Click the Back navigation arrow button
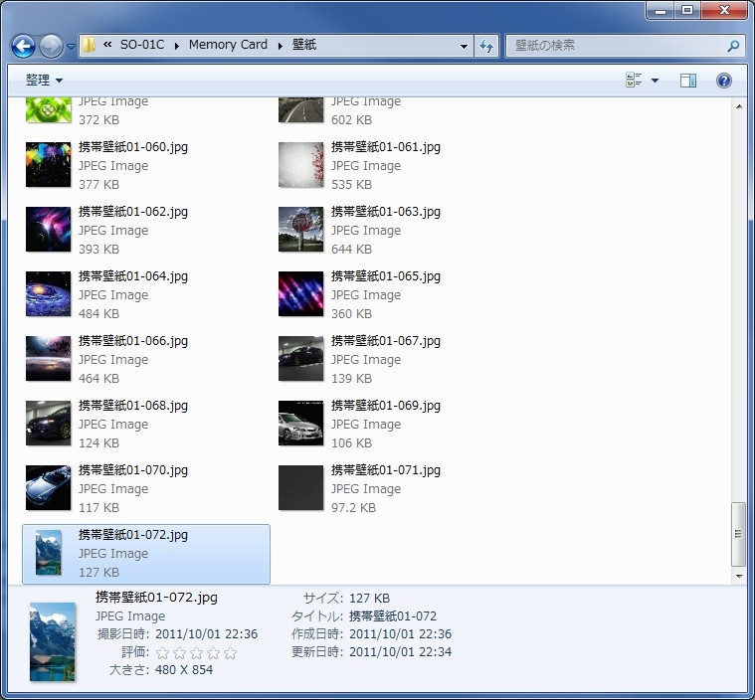The height and width of the screenshot is (700, 755). [23, 46]
